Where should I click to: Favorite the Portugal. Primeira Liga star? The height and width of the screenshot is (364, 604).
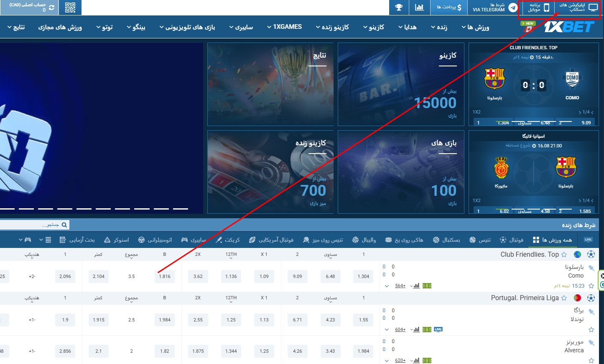click(x=564, y=298)
